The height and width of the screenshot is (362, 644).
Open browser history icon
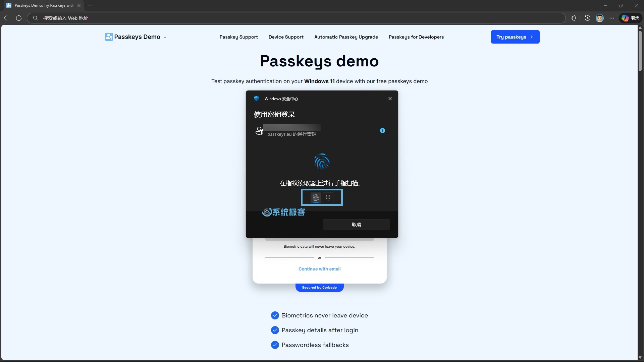(587, 18)
